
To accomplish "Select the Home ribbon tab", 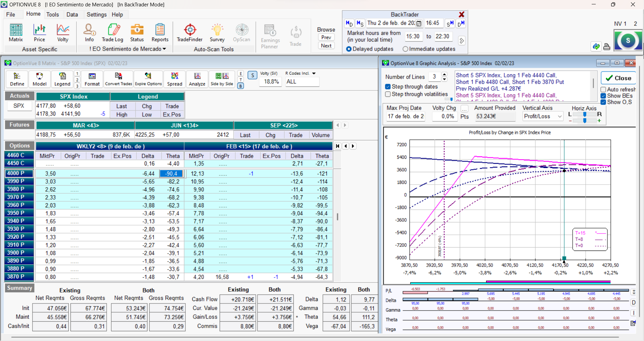I will pos(33,14).
